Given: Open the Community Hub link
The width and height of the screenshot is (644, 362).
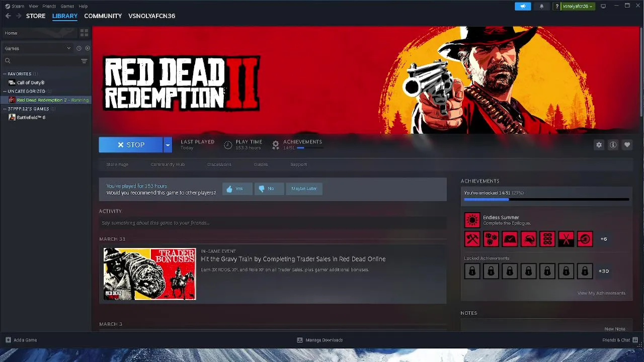Looking at the screenshot, I should coord(168,164).
